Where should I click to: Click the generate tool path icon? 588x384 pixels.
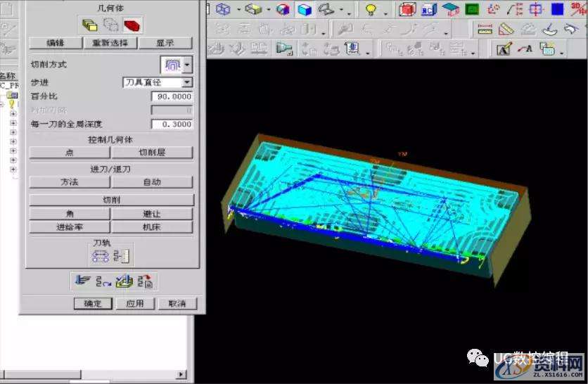[83, 282]
